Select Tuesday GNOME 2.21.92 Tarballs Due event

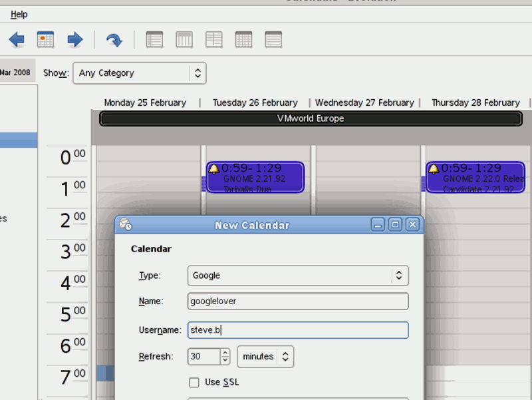(x=255, y=177)
